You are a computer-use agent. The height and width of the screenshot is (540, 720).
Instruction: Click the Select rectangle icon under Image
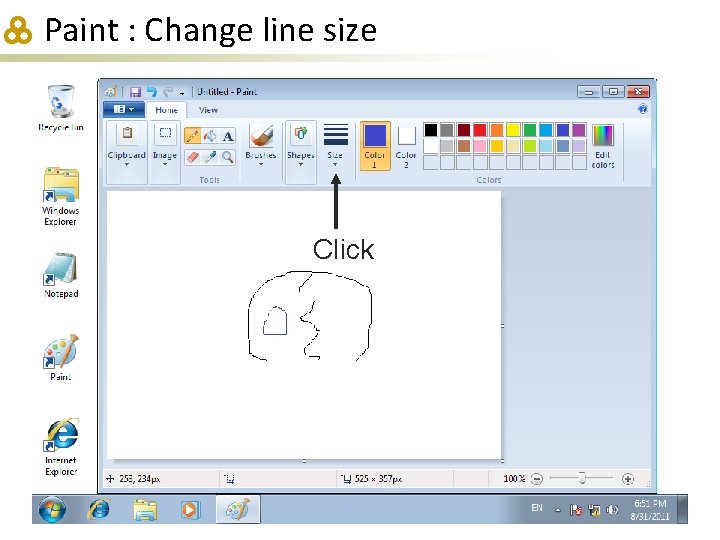[165, 134]
